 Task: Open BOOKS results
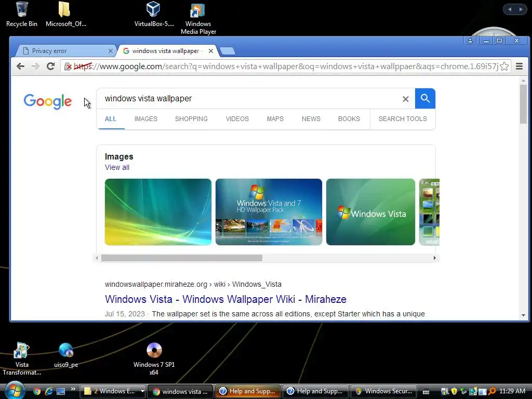[x=349, y=119]
